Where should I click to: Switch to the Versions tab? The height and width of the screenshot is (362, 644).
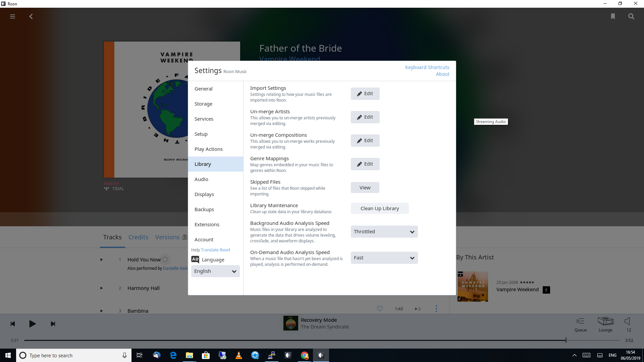click(x=167, y=237)
